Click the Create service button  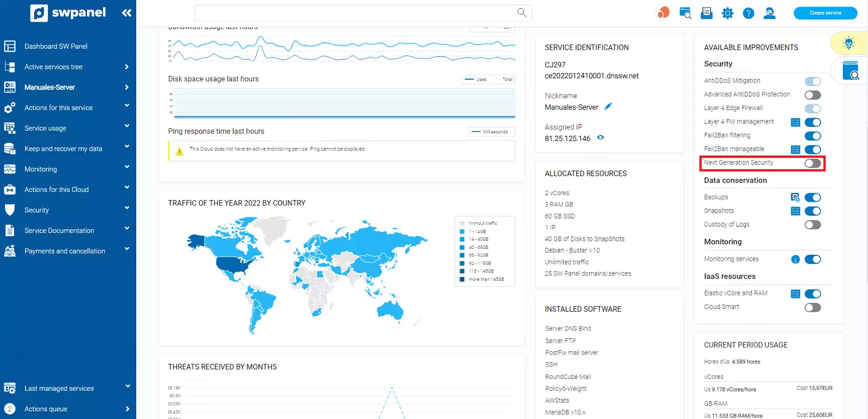825,13
